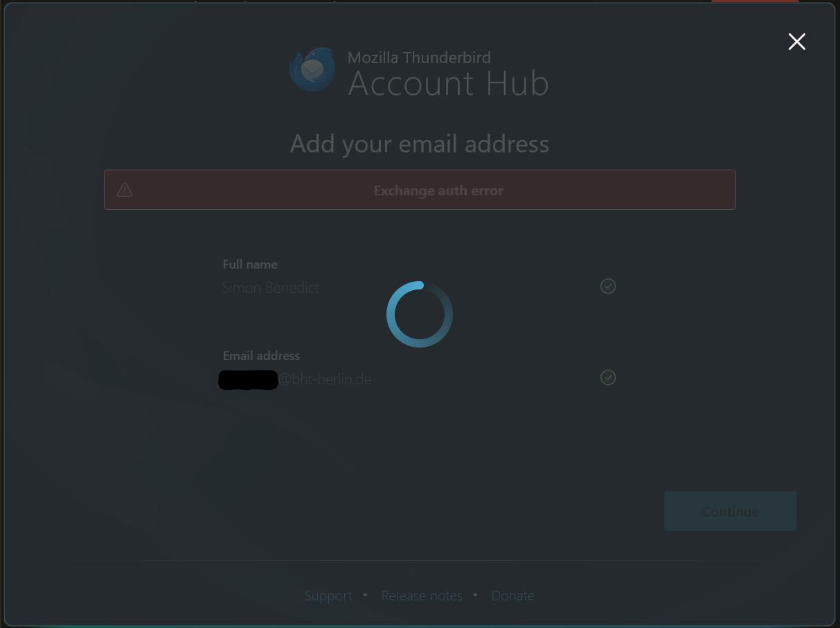Open the Release notes link
Screen dimensions: 840x628
tap(422, 595)
